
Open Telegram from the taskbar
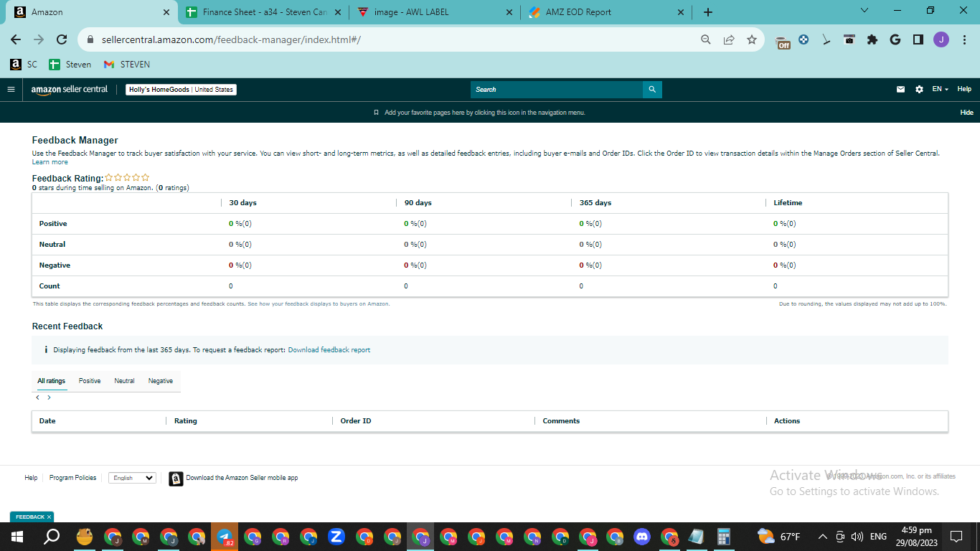point(225,537)
